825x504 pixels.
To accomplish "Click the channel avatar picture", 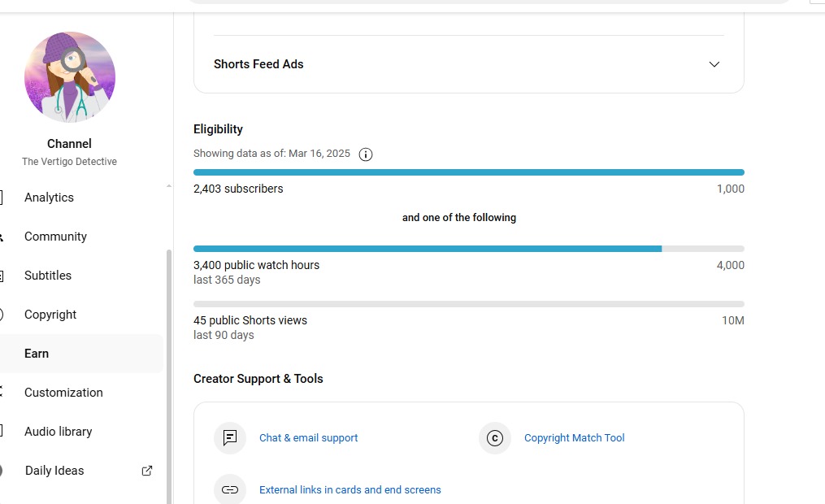I will click(x=70, y=77).
